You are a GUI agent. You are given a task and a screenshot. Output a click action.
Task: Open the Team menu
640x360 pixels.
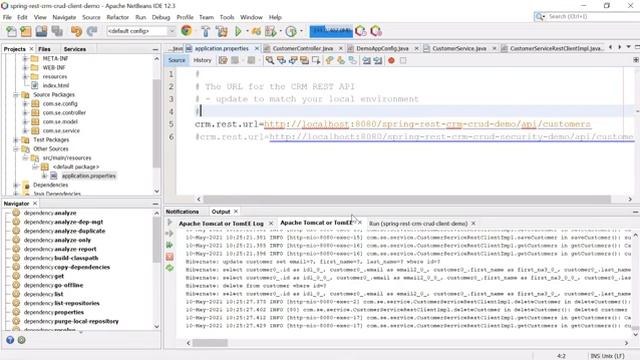click(x=206, y=17)
